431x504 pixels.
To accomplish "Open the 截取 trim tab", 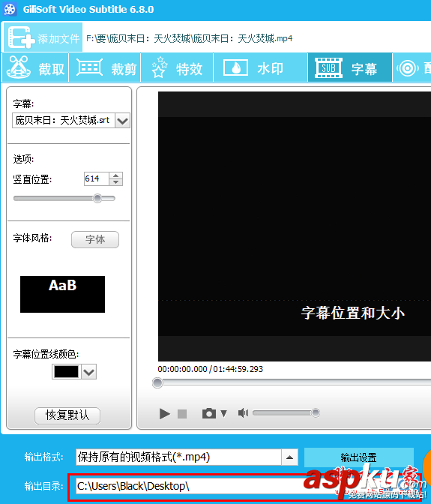I will pyautogui.click(x=35, y=67).
